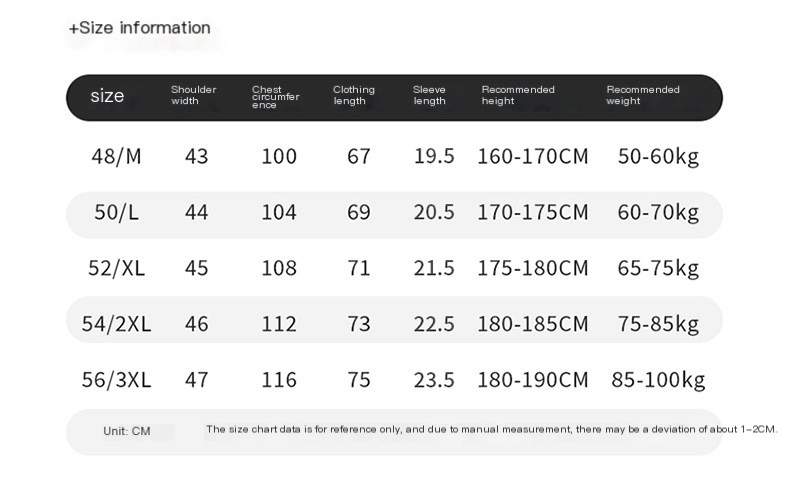Image resolution: width=790 pixels, height=488 pixels.
Task: Click the +Size information heading
Action: (140, 28)
